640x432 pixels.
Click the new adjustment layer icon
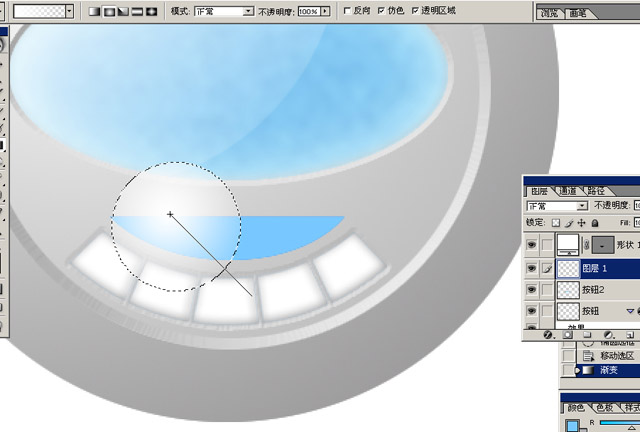(x=608, y=335)
